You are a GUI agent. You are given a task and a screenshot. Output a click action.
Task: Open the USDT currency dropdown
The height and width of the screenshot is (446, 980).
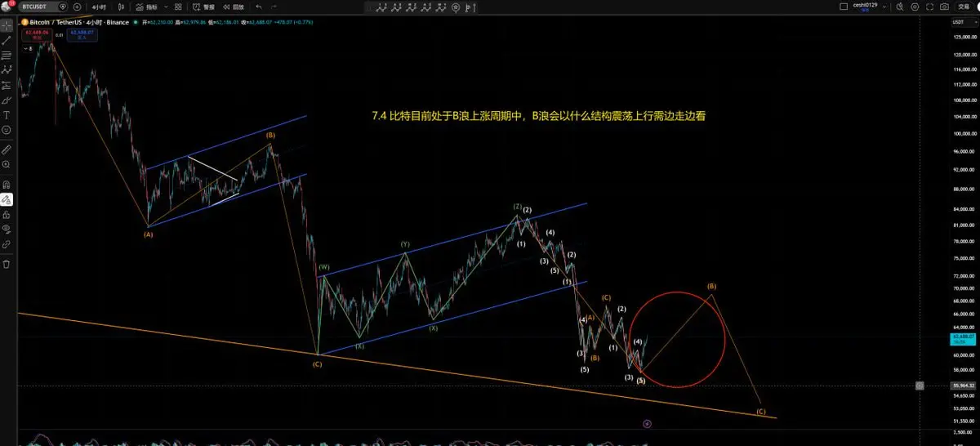point(964,22)
